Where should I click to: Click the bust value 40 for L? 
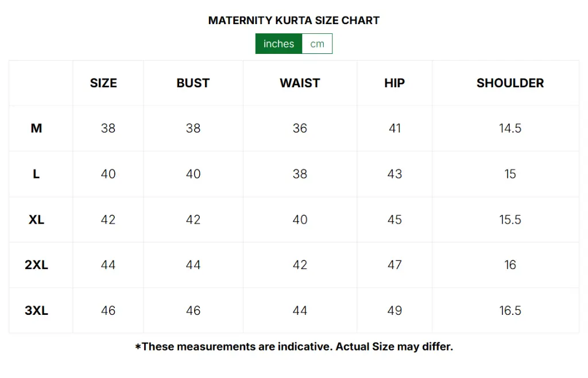click(x=192, y=174)
